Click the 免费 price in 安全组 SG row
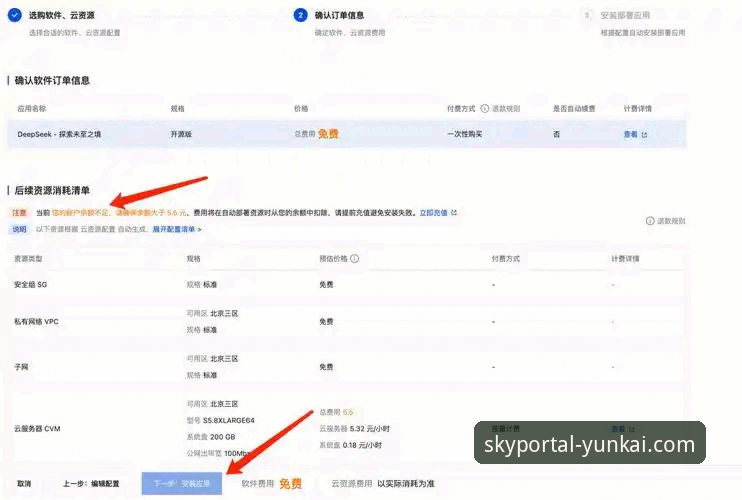The height and width of the screenshot is (500, 742). pyautogui.click(x=326, y=284)
